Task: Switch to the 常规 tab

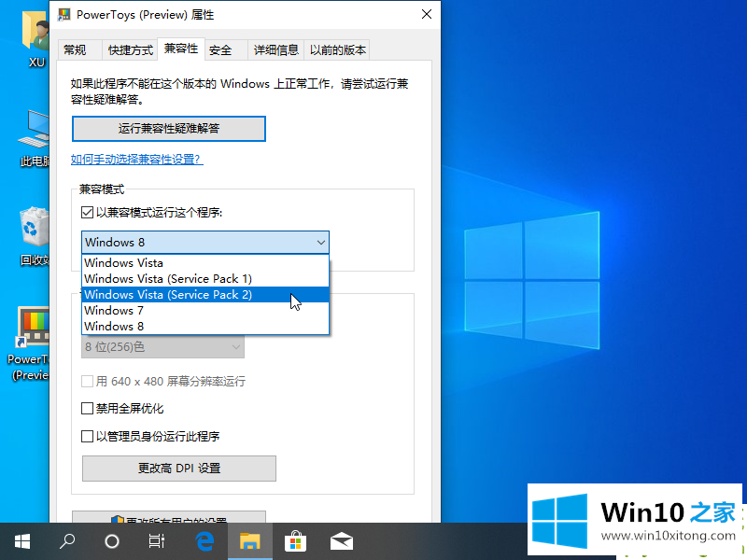Action: coord(79,50)
